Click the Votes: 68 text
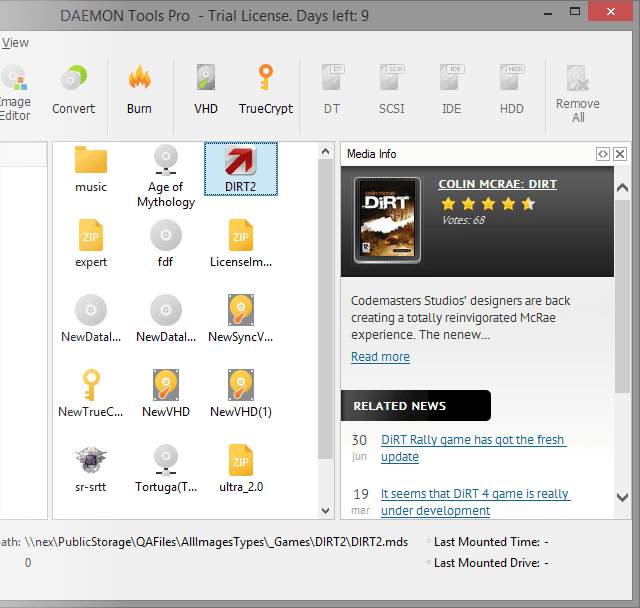Viewport: 640px width, 608px height. tap(463, 220)
